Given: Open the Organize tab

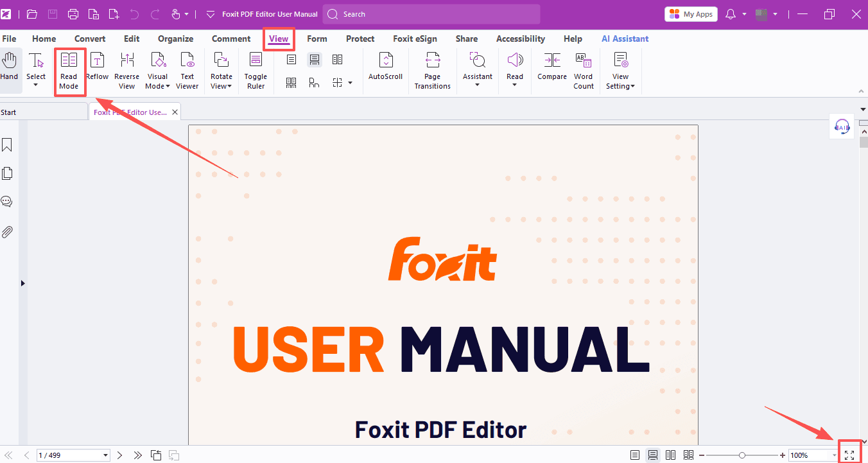Looking at the screenshot, I should [x=175, y=39].
